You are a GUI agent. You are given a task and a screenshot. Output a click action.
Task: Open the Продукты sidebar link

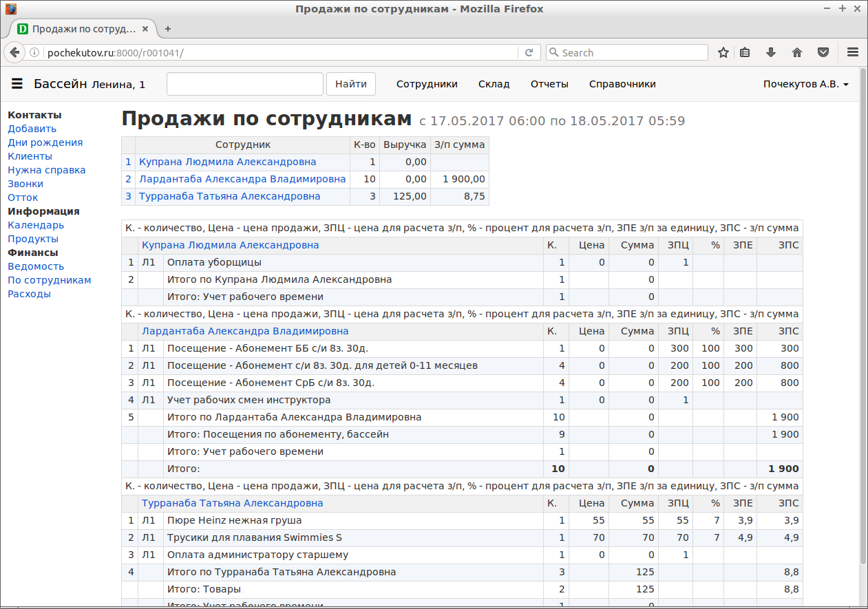pyautogui.click(x=33, y=239)
